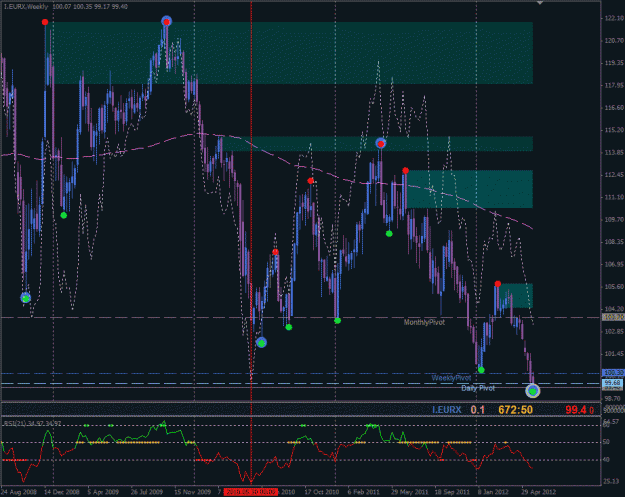Click the 14 Dec 2008 date label

[x=62, y=492]
